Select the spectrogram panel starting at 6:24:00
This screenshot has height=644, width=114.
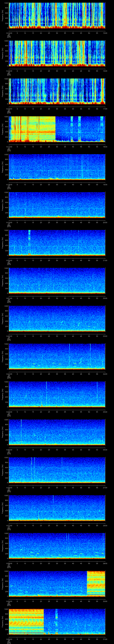click(57, 394)
